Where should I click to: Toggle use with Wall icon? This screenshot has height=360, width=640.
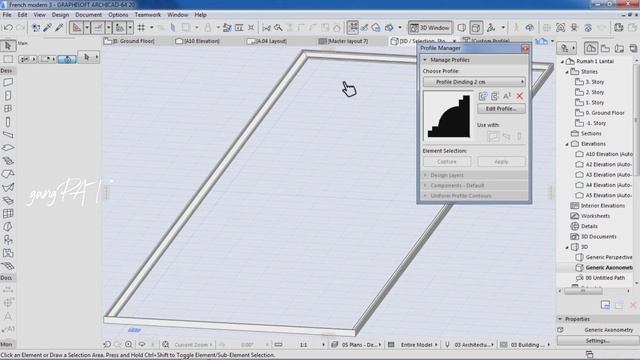coord(493,136)
